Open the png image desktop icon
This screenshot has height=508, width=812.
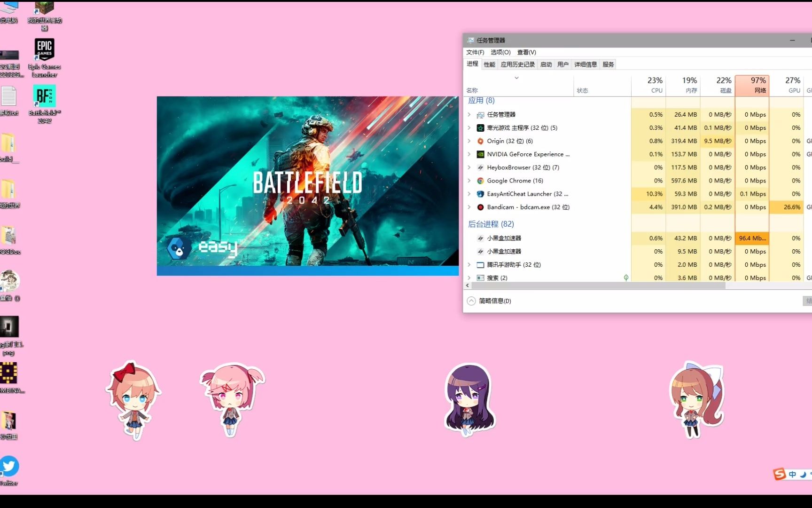click(x=9, y=335)
